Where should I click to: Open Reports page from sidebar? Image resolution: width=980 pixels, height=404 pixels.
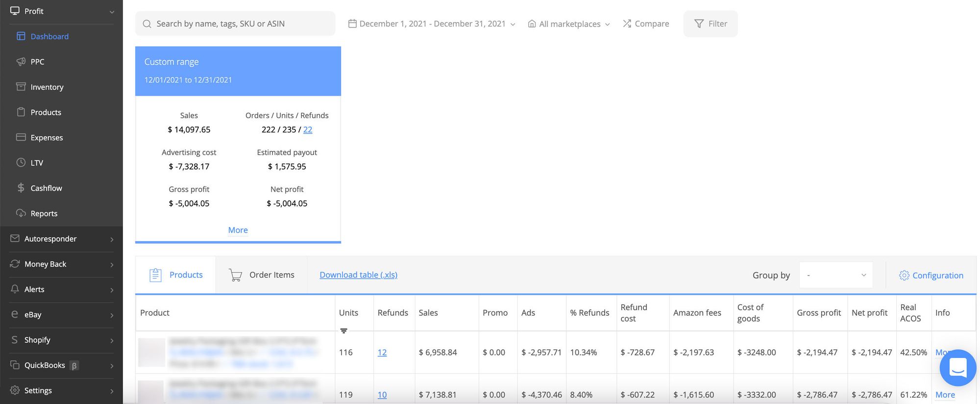tap(44, 213)
